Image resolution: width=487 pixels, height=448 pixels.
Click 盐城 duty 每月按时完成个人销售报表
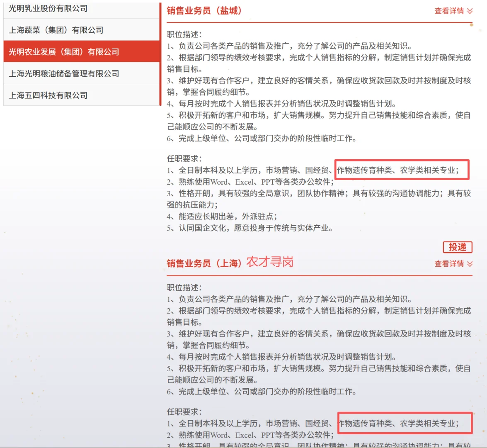281,104
